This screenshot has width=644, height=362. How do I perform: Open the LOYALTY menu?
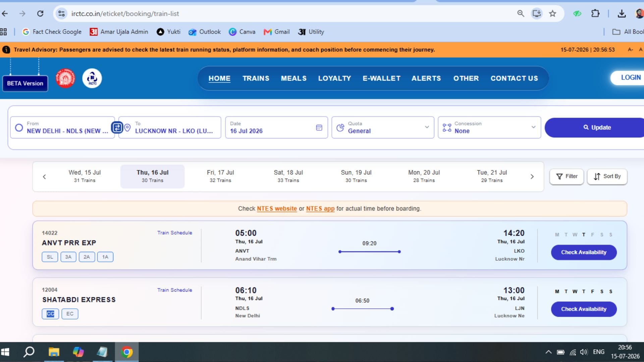334,78
